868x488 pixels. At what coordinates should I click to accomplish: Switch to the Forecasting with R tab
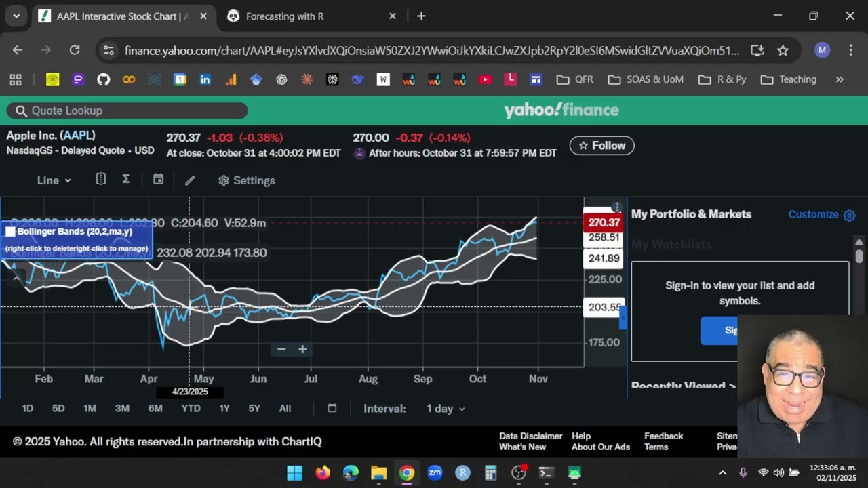pos(312,16)
